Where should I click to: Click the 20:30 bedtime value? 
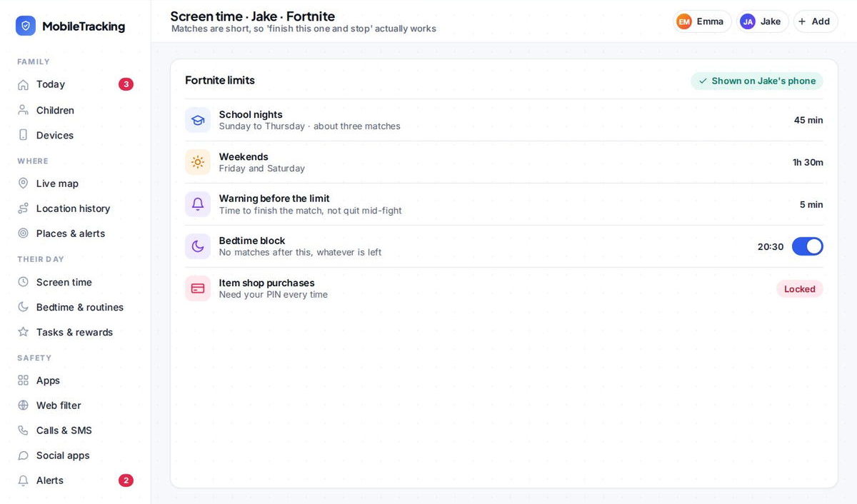(771, 246)
